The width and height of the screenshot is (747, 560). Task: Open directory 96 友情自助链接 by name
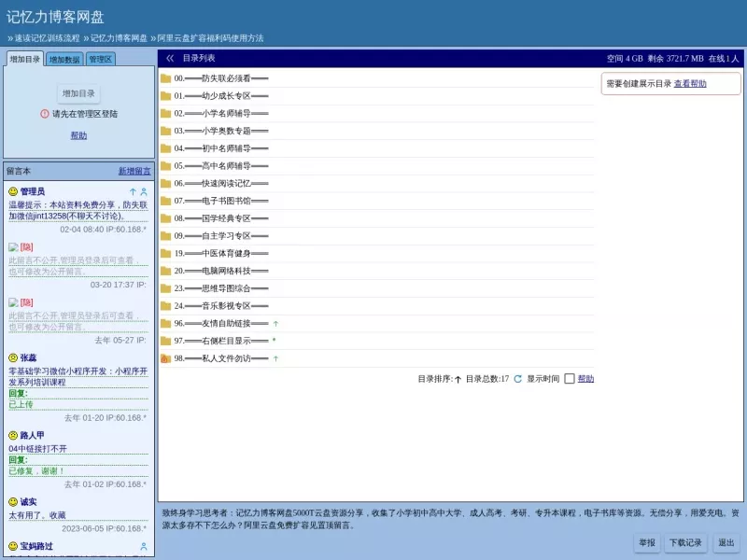[221, 323]
